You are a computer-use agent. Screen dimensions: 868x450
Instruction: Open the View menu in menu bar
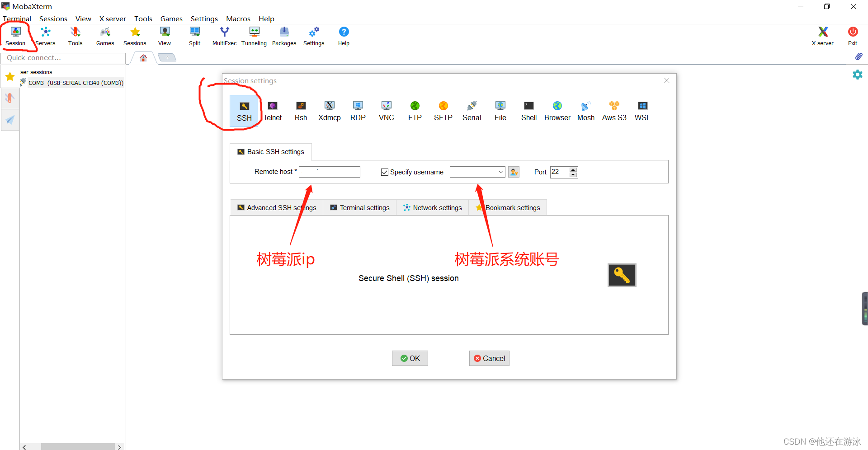[x=83, y=19]
